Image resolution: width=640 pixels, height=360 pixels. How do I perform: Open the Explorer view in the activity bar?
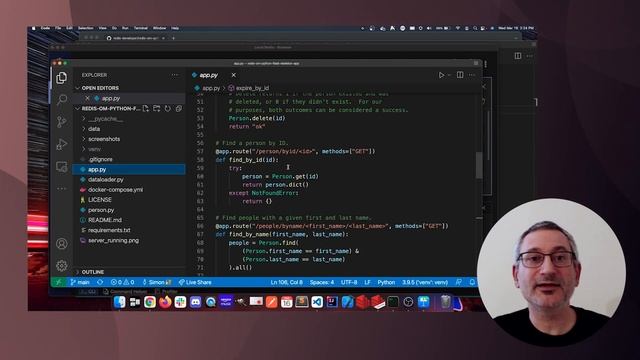click(x=62, y=78)
